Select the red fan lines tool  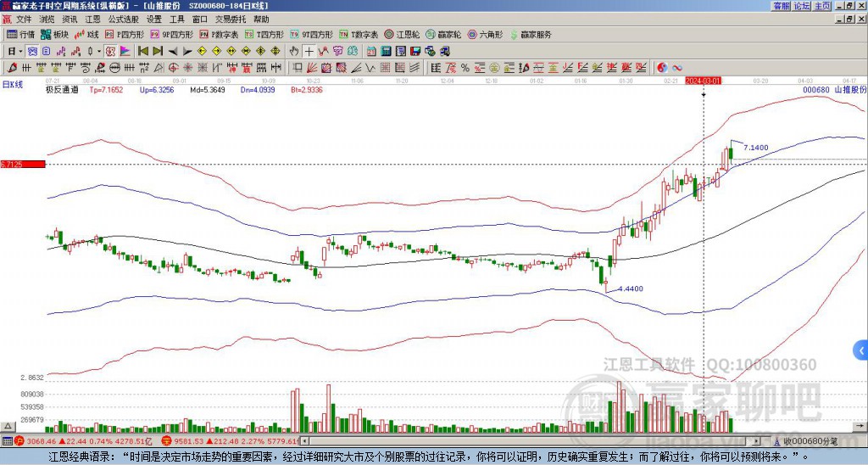[312, 68]
